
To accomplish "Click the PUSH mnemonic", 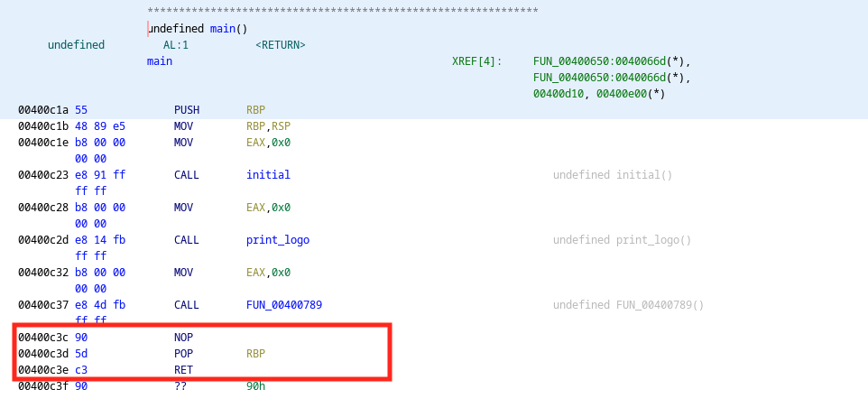I will coord(188,110).
